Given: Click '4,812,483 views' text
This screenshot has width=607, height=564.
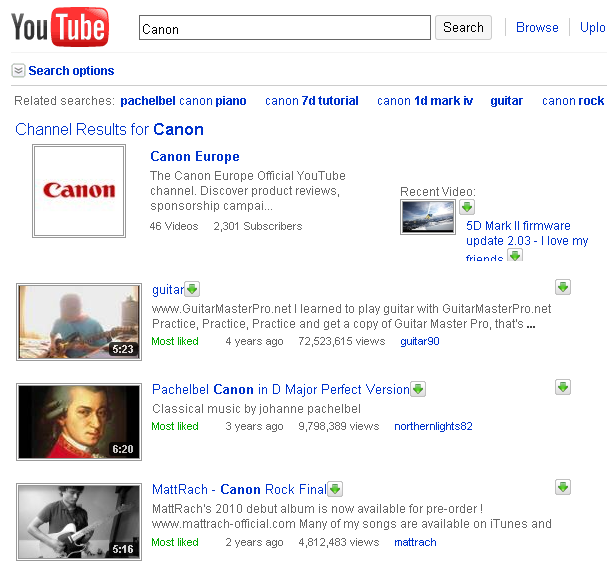Looking at the screenshot, I should click(x=339, y=542).
